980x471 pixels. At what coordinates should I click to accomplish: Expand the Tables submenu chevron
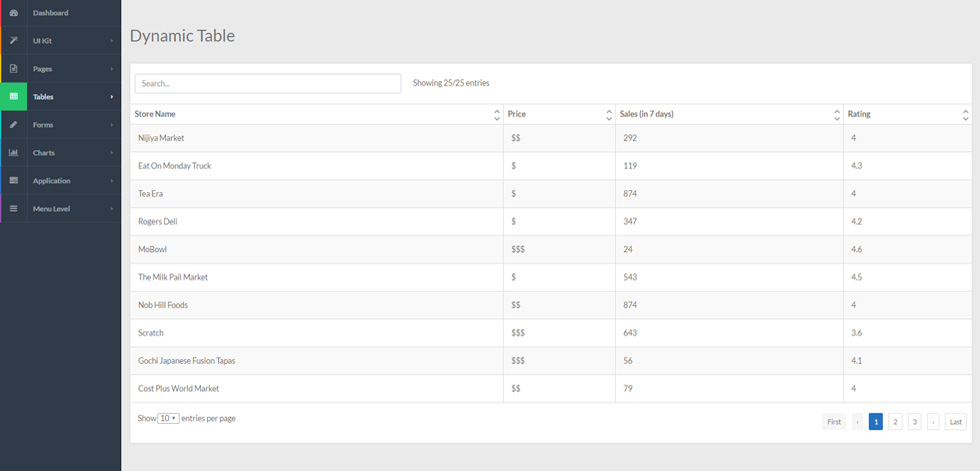(112, 97)
